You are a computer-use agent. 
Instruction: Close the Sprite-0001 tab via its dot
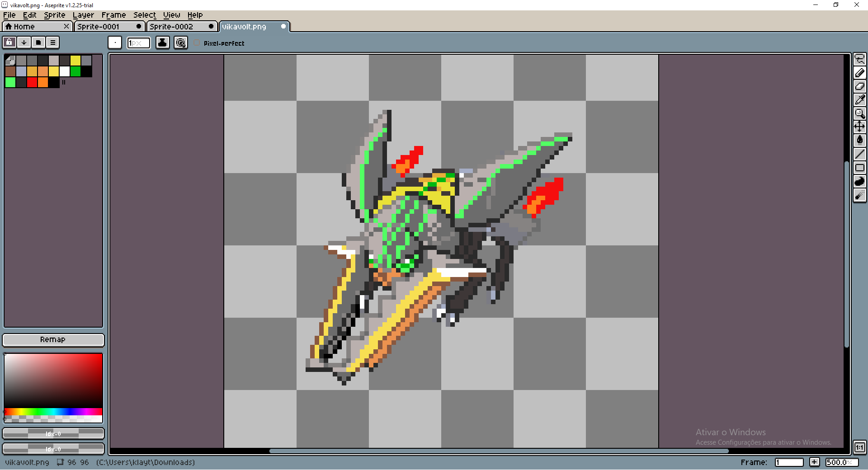[139, 26]
